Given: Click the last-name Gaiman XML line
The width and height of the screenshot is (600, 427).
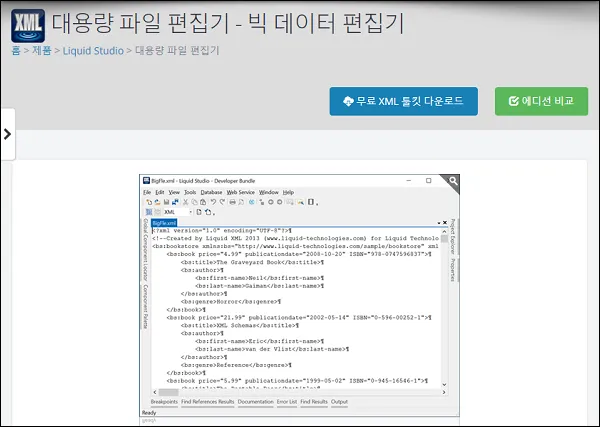Looking at the screenshot, I should (x=260, y=286).
